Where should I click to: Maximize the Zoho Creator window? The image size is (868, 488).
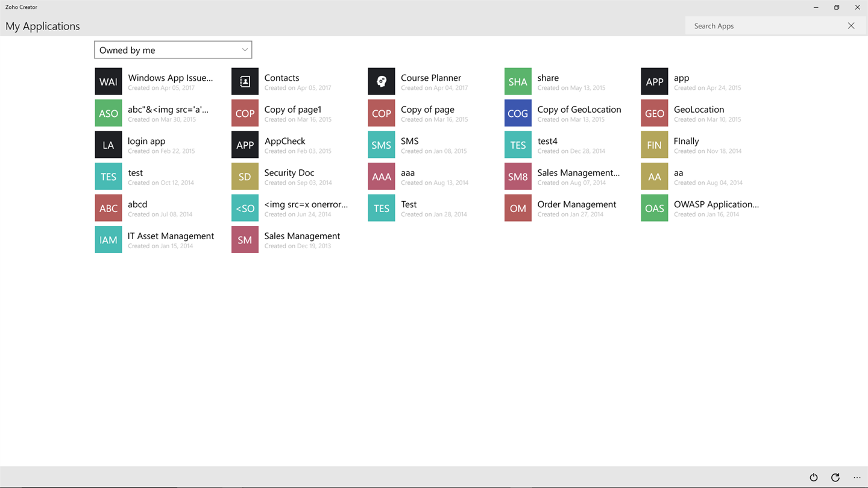(x=837, y=7)
